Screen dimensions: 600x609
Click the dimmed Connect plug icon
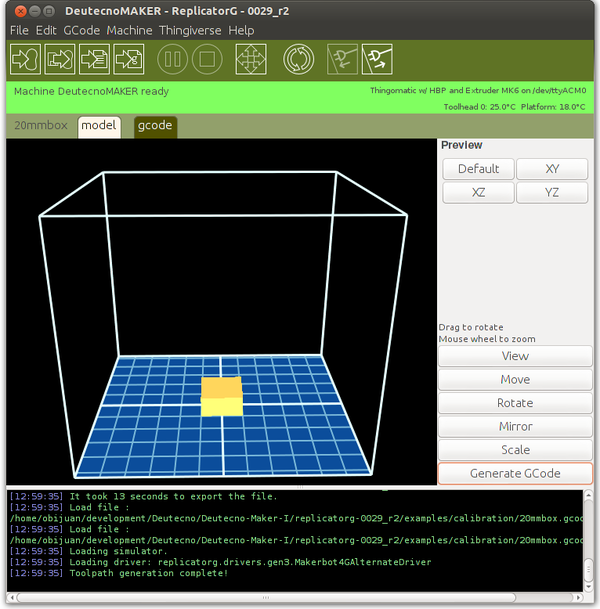point(342,59)
